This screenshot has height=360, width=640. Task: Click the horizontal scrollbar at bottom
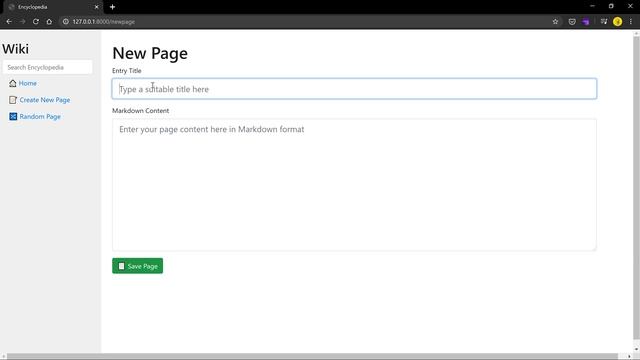point(313,356)
